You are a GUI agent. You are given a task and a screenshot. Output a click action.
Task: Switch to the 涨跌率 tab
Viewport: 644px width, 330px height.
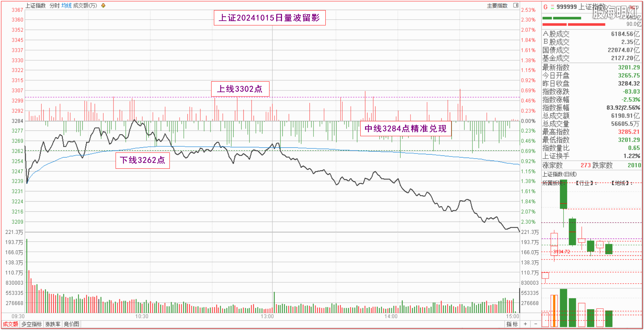tap(53, 324)
